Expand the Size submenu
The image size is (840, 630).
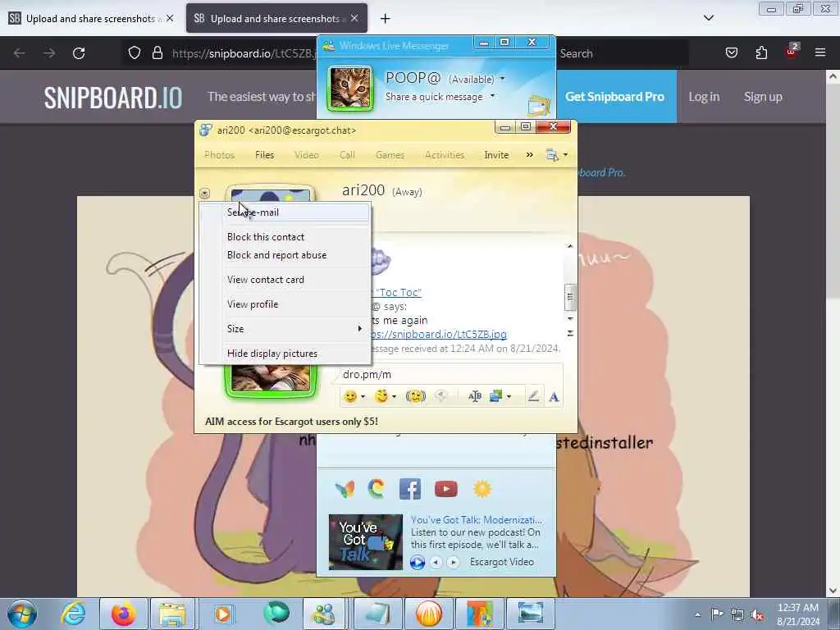coord(285,329)
